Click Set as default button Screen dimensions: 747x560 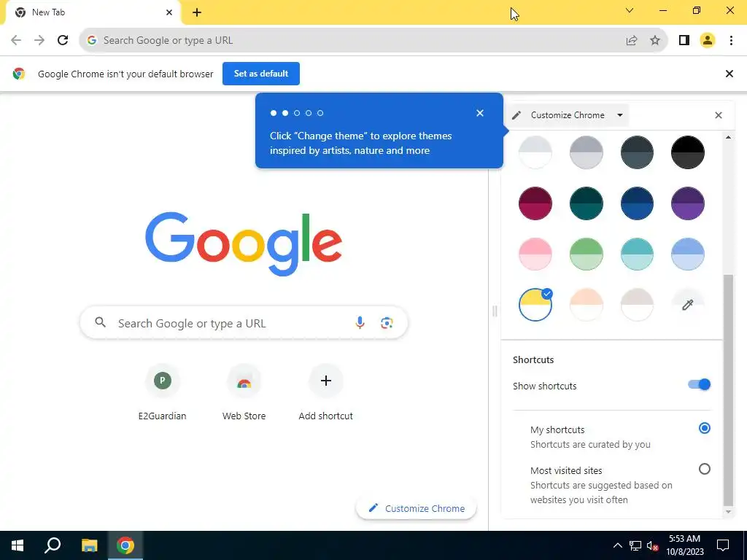(261, 74)
